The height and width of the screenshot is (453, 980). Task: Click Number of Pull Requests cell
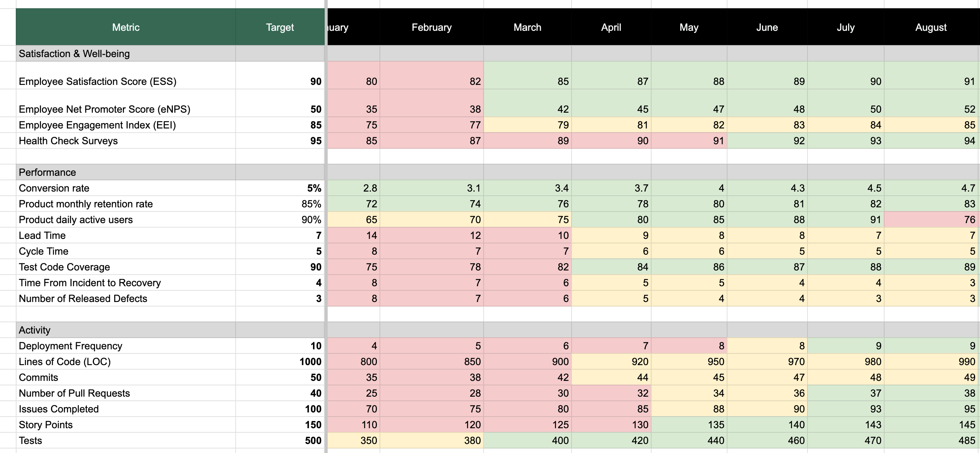[126, 393]
